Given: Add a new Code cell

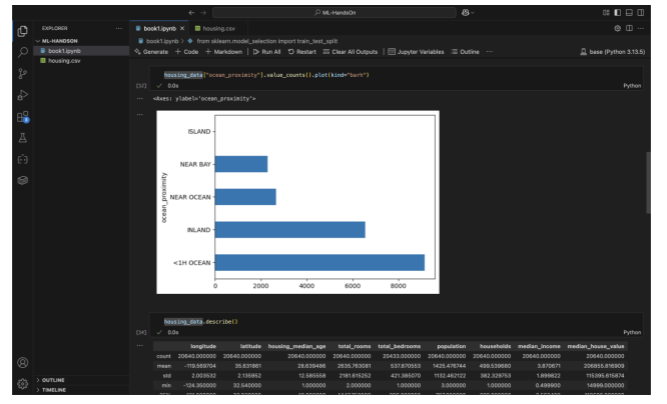Looking at the screenshot, I should (x=187, y=52).
